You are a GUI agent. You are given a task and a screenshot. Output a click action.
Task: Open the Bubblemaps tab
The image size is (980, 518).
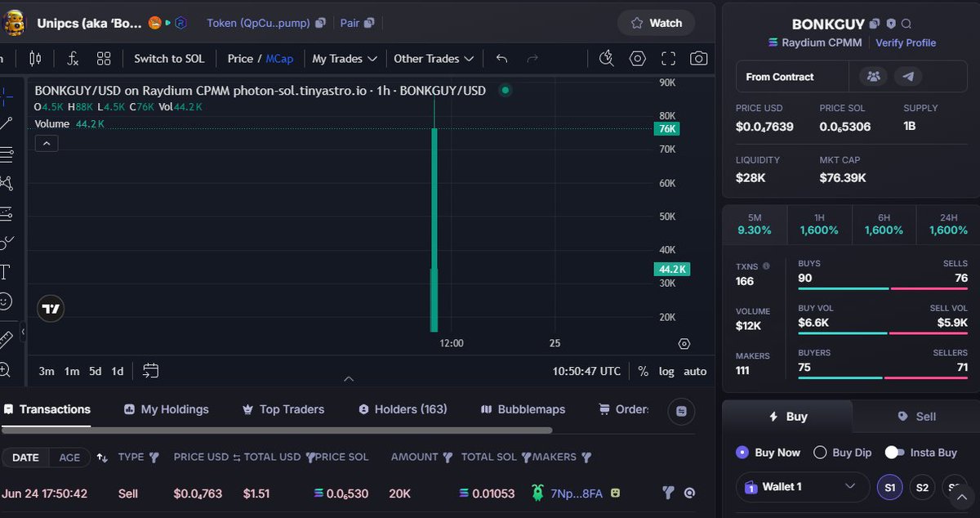523,409
